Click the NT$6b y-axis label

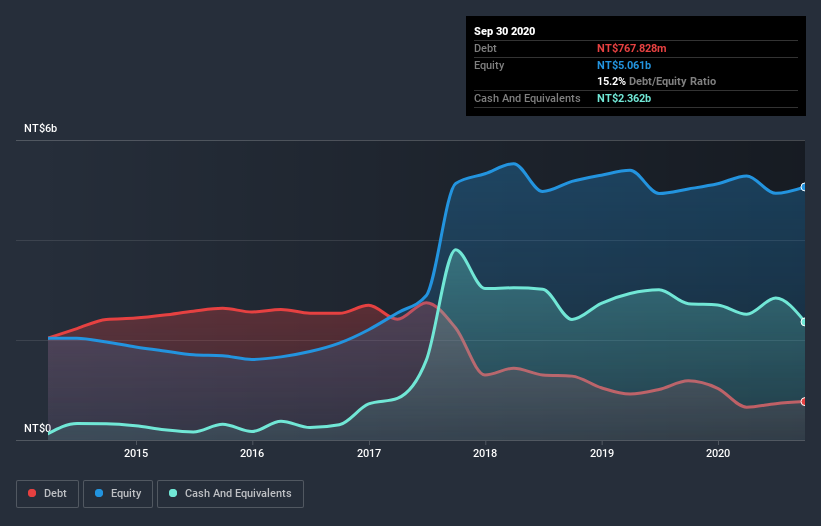(x=40, y=128)
